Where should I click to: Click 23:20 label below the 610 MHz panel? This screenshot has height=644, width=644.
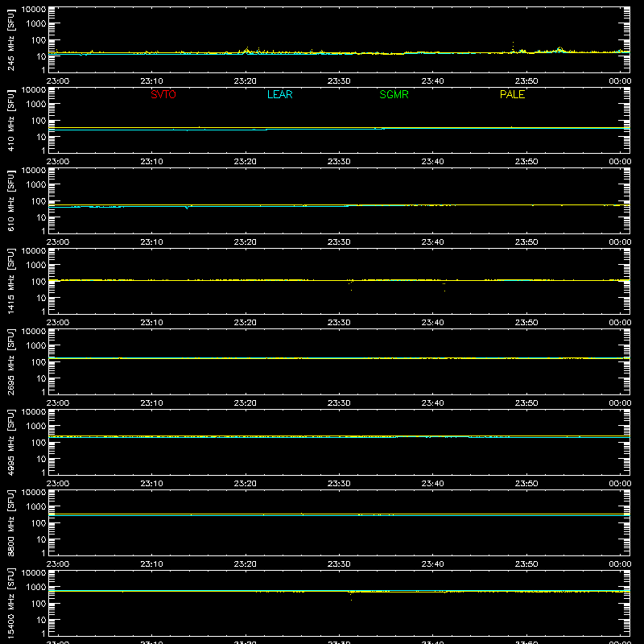pyautogui.click(x=246, y=242)
